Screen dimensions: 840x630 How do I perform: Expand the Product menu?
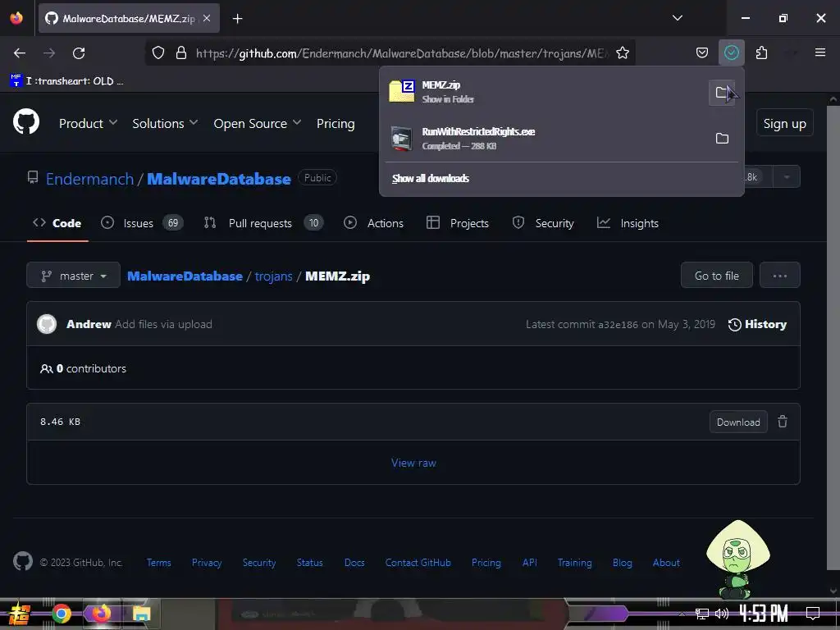(88, 124)
